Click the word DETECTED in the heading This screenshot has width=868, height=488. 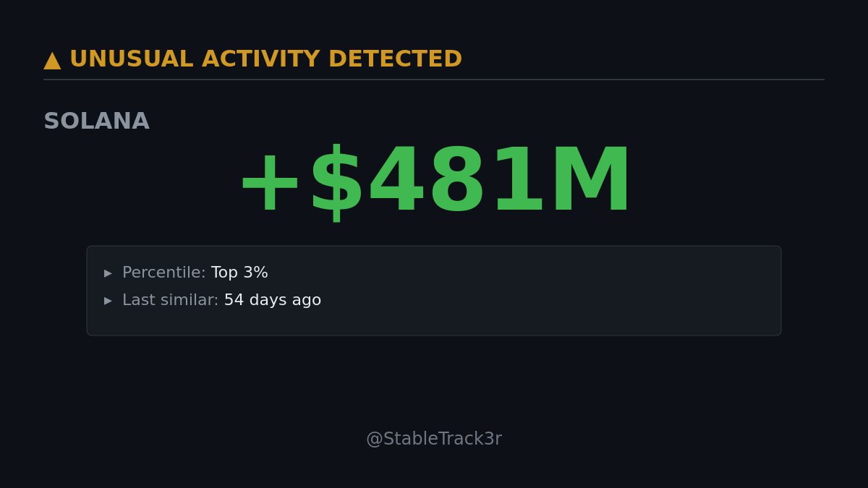395,59
